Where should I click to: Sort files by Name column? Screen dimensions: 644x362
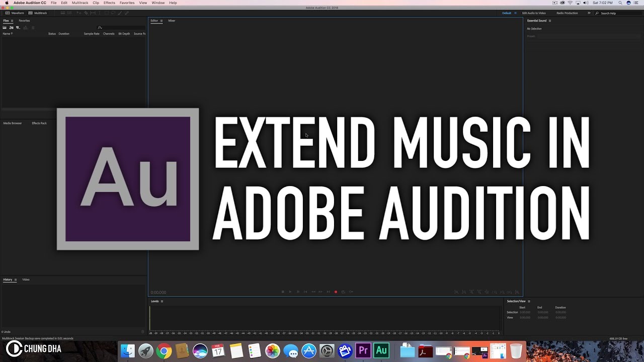(8, 34)
